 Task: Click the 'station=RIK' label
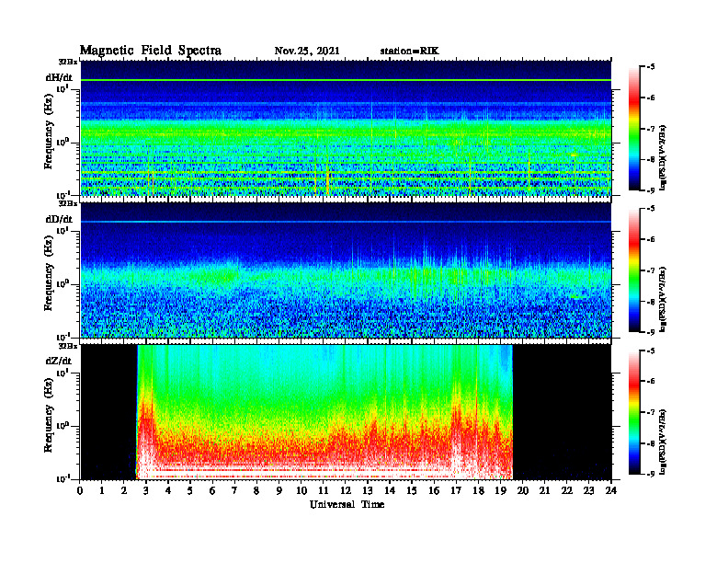[409, 52]
